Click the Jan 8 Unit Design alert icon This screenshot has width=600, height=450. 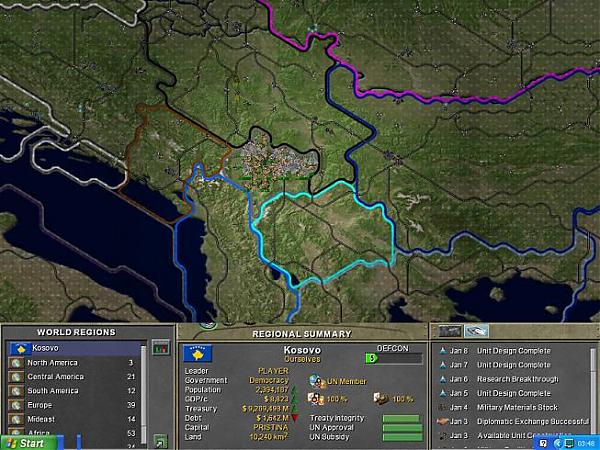[x=443, y=351]
